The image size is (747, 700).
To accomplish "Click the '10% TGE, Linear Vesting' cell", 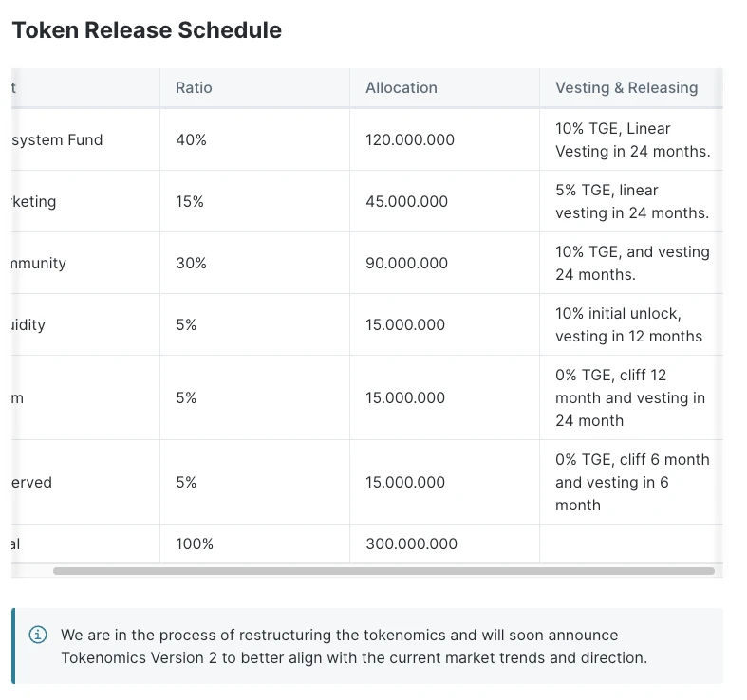I will 632,139.
